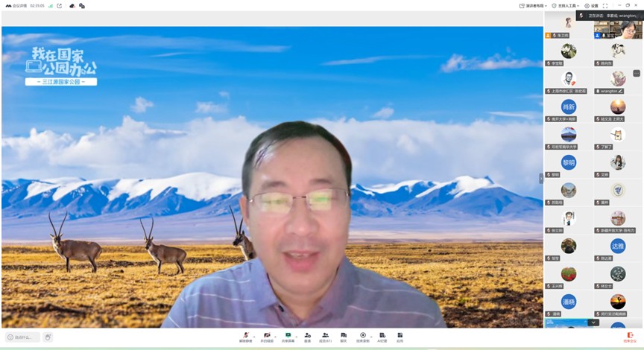Start recording the meeting
The height and width of the screenshot is (350, 644).
[x=363, y=337]
